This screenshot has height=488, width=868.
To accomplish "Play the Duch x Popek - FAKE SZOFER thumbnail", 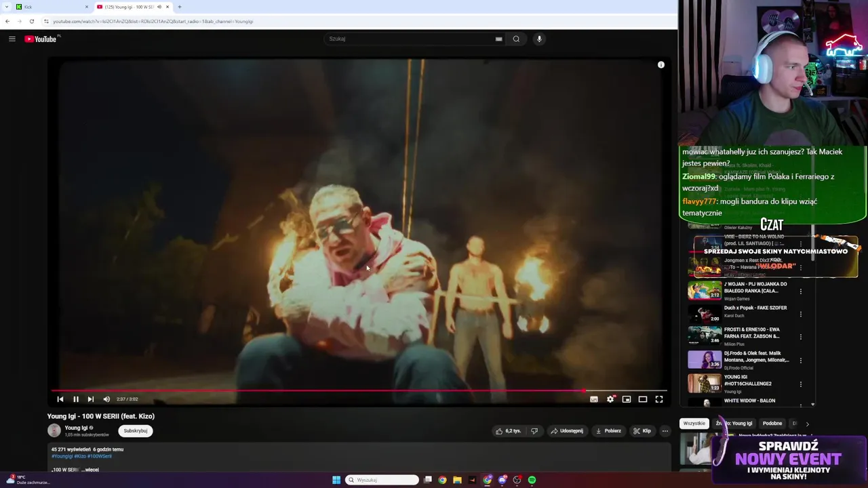I will [x=705, y=313].
